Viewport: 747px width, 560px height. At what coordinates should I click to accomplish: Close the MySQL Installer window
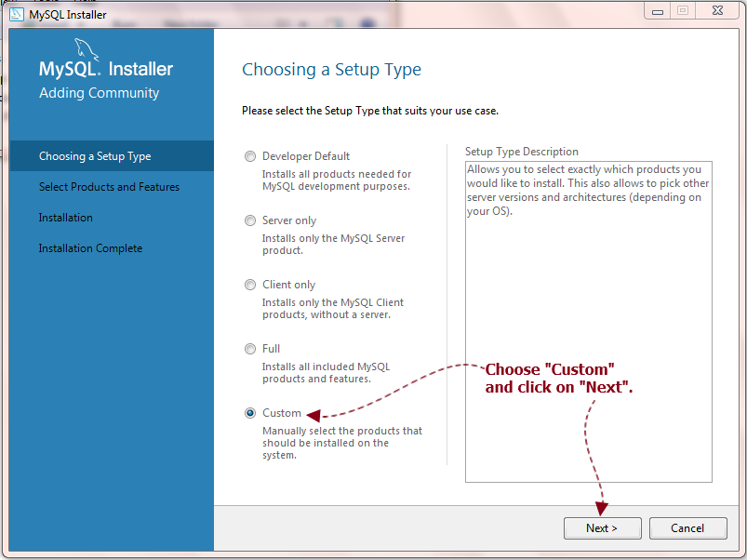(717, 11)
